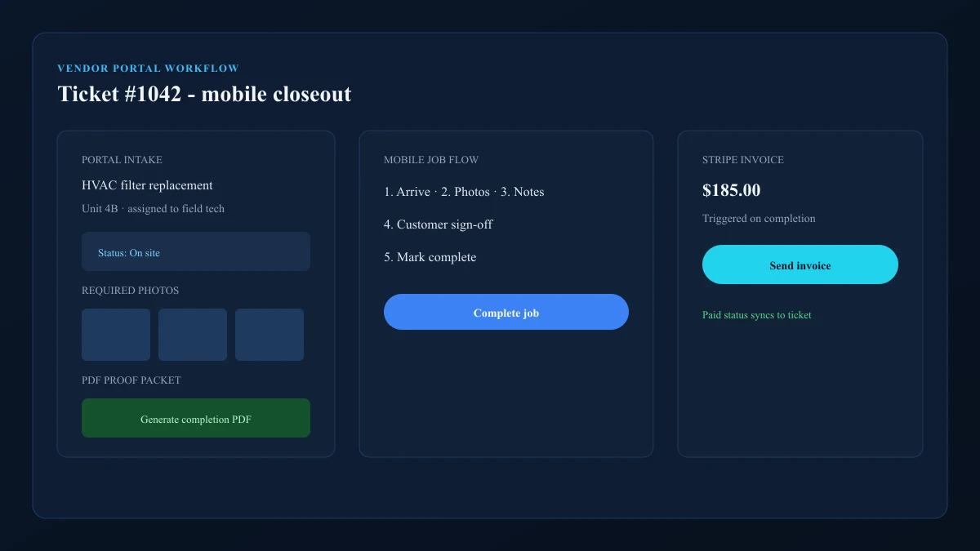The image size is (980, 551).
Task: Click the Triggered on completion text
Action: (x=759, y=219)
